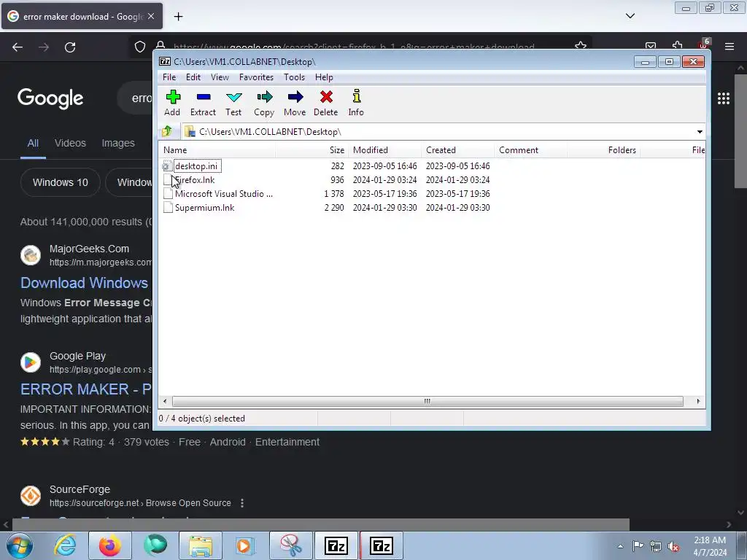Open the ERROR MAKER Google Play result
The height and width of the screenshot is (560, 747).
[x=86, y=389]
